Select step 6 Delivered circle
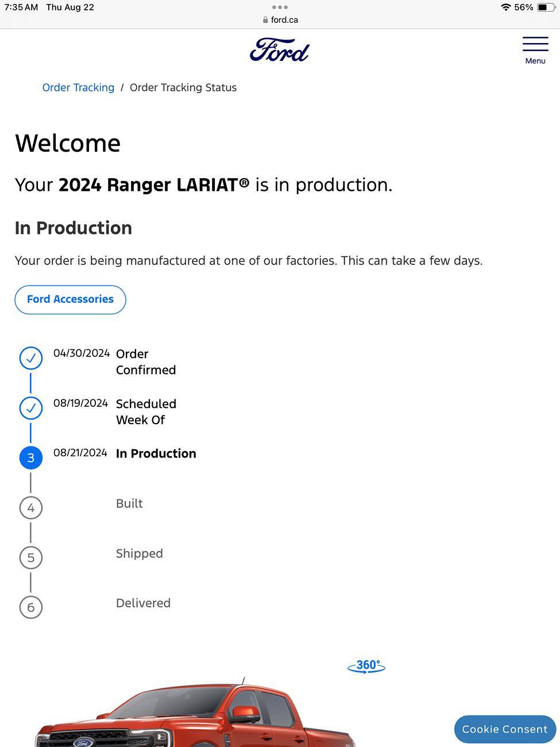The image size is (560, 747). (x=31, y=607)
